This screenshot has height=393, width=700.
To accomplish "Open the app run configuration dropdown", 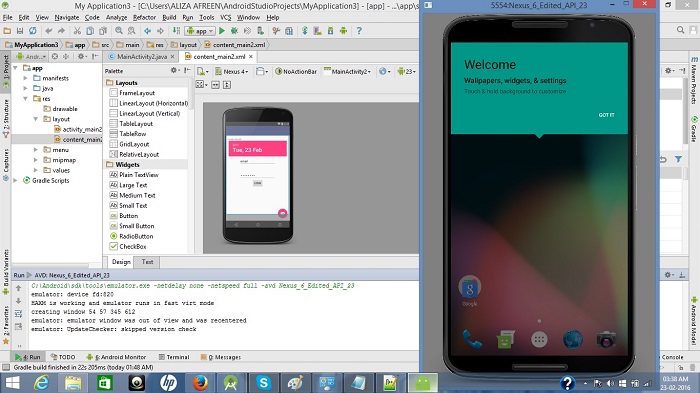I will pos(200,31).
